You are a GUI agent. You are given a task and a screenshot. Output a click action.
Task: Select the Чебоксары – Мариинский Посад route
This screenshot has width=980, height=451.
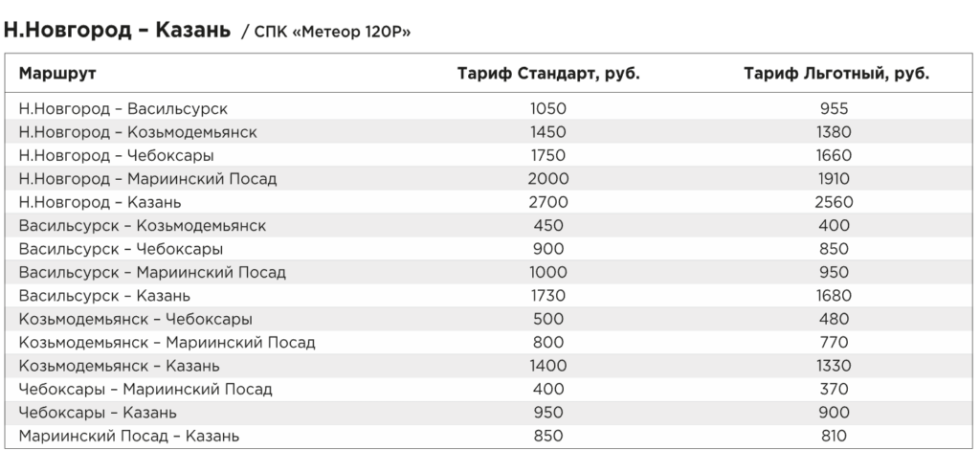(145, 389)
